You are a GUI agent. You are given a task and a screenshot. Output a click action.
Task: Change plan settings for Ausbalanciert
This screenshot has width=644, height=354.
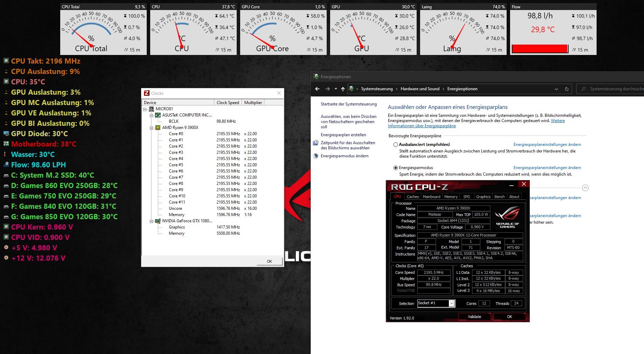(x=547, y=145)
